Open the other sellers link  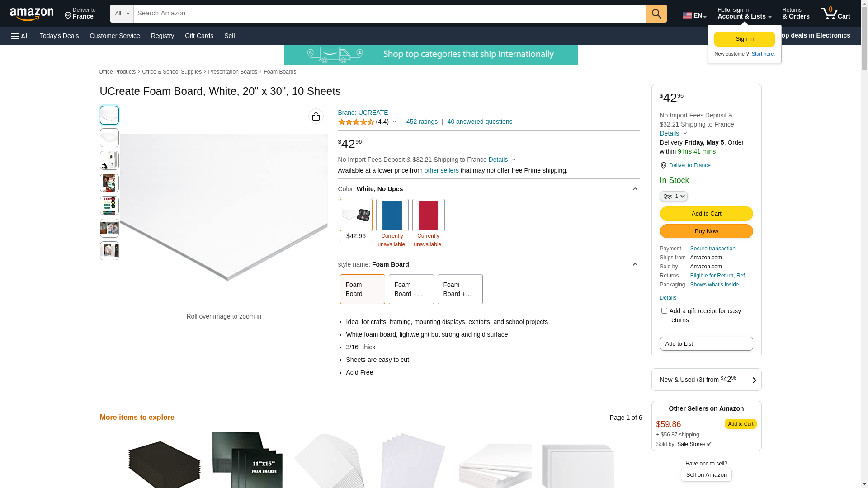[441, 170]
